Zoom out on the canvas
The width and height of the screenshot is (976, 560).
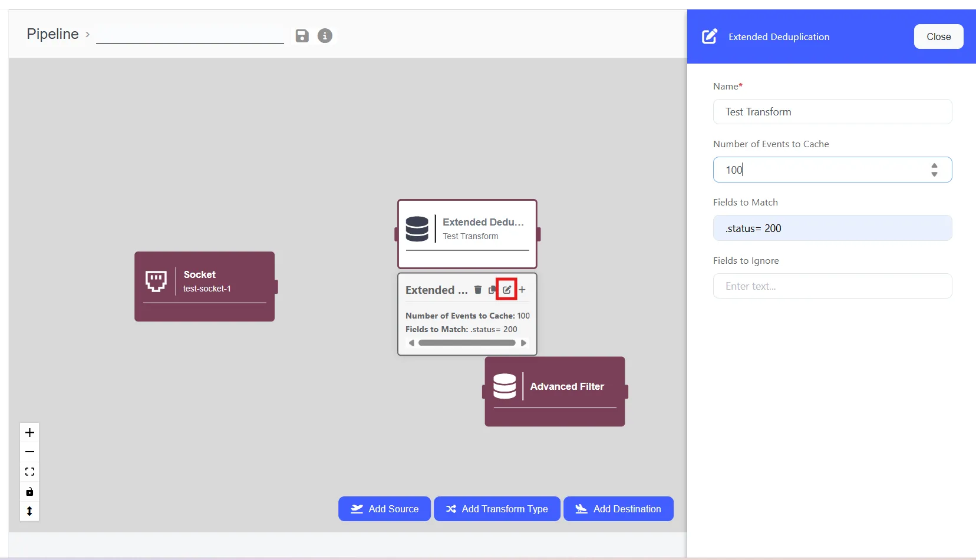[29, 452]
